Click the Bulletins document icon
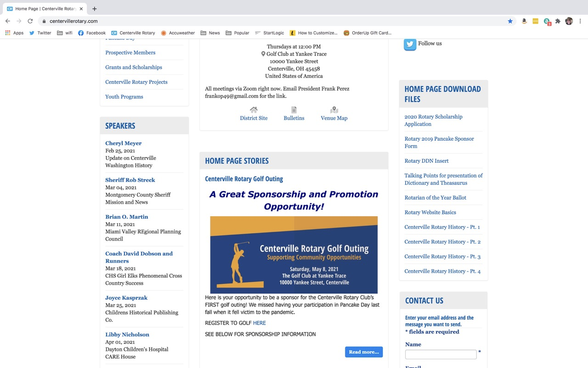 point(294,110)
